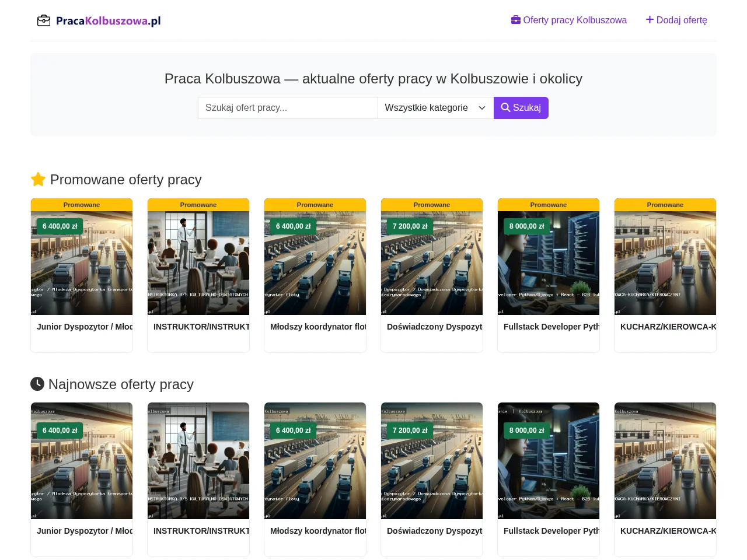Click the 'Promowane oferty pracy' heading
747x560 pixels.
(116, 180)
